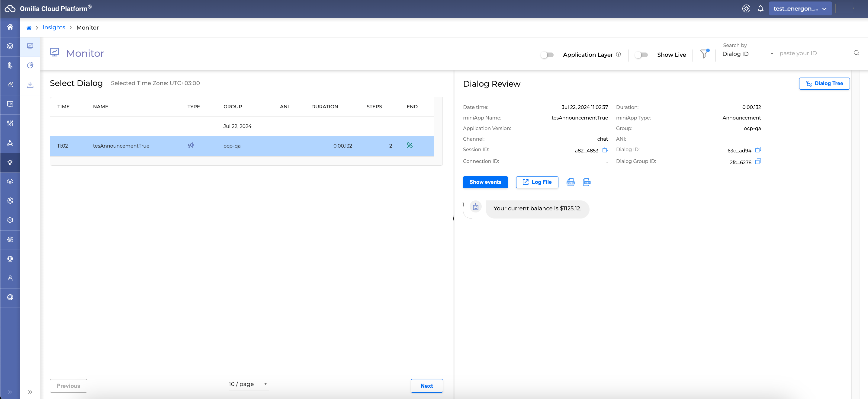The width and height of the screenshot is (868, 399).
Task: Click the search magnifier icon
Action: pos(856,53)
